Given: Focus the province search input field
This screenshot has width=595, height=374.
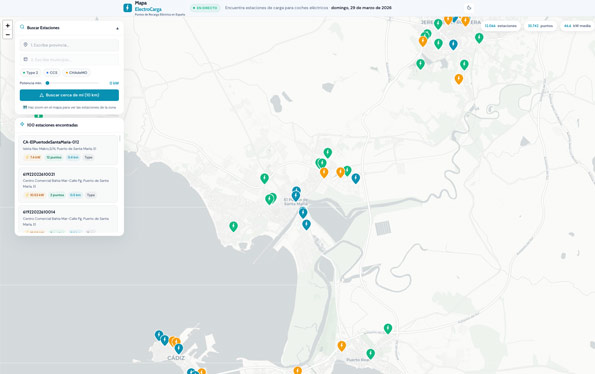Looking at the screenshot, I should point(69,45).
